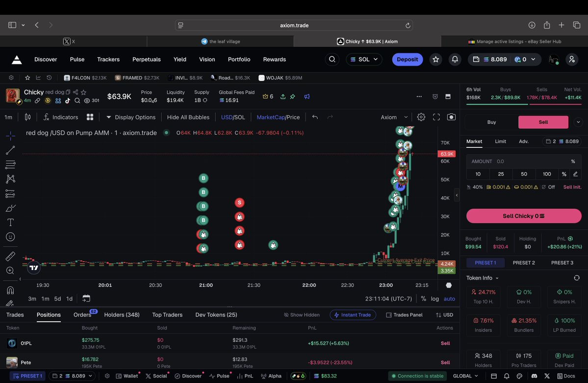588x383 pixels.
Task: Open chart settings gear
Action: [421, 117]
